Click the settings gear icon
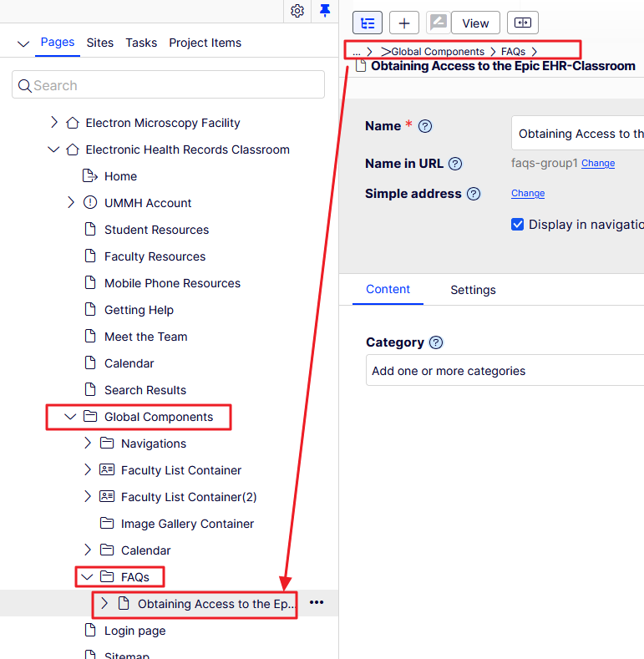This screenshot has width=644, height=659. 297,11
